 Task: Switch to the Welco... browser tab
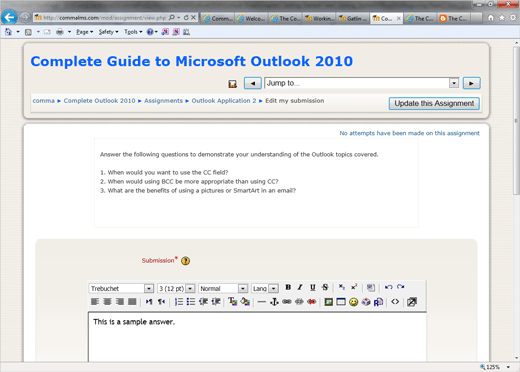click(x=252, y=18)
